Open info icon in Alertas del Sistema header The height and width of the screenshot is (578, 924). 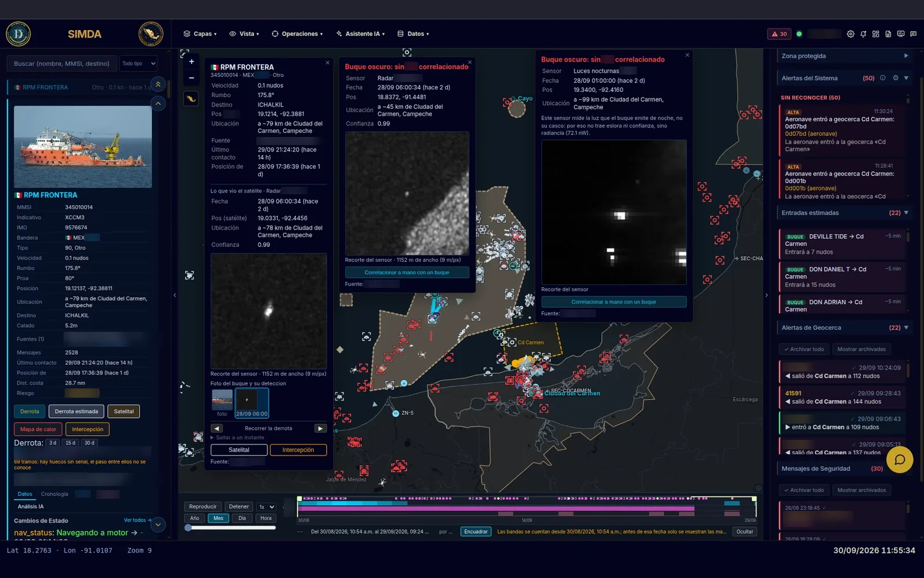882,78
